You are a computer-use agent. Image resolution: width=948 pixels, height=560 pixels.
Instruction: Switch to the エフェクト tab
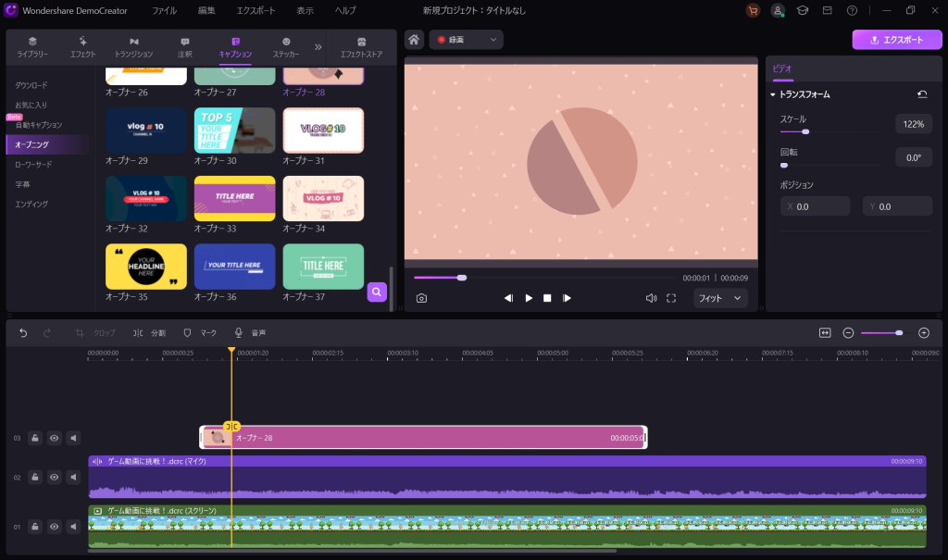click(x=82, y=47)
